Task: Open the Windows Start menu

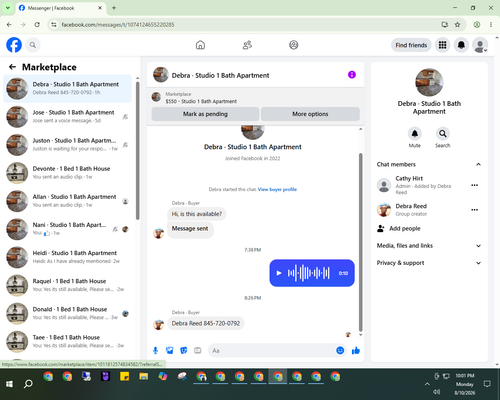Action: click(9, 384)
